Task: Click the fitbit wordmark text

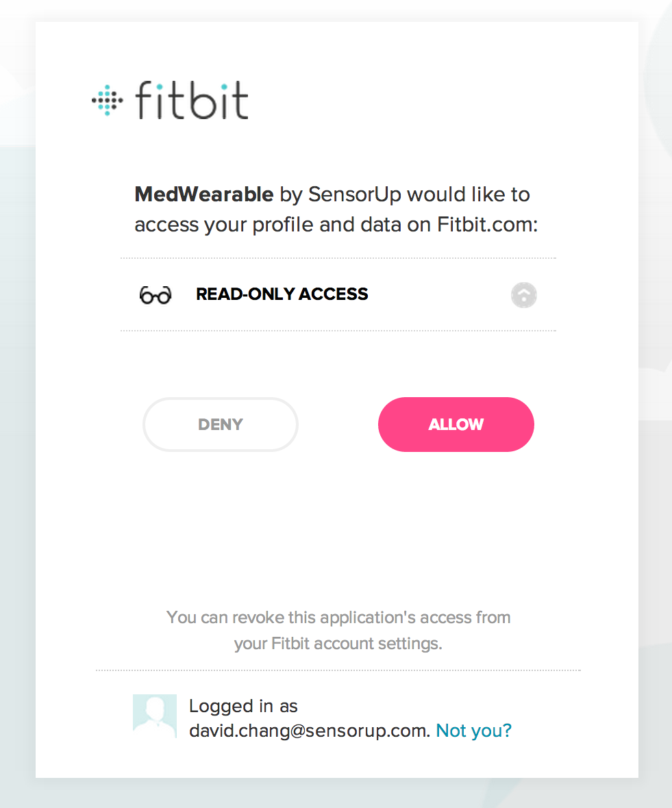Action: tap(192, 100)
